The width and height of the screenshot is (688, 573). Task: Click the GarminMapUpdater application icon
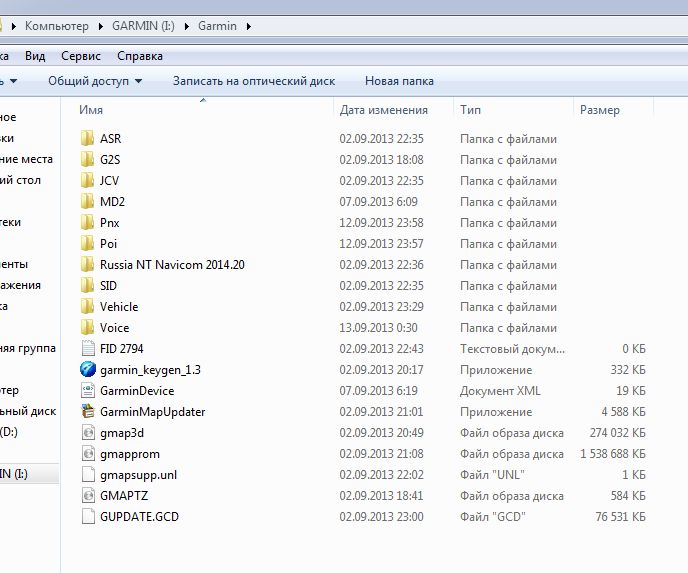click(88, 412)
